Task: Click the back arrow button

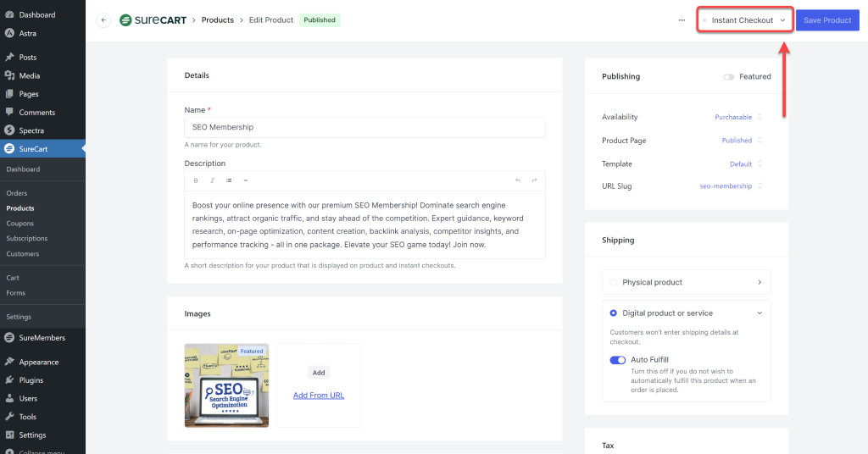Action: pos(103,20)
